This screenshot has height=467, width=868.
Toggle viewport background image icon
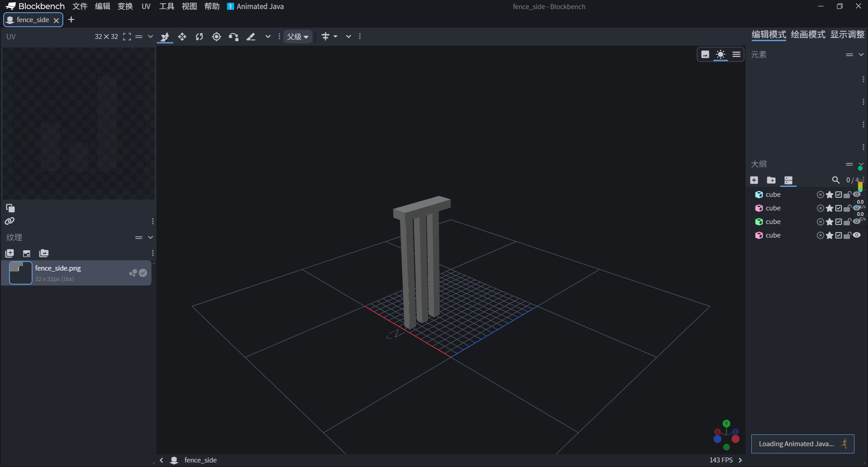[705, 54]
